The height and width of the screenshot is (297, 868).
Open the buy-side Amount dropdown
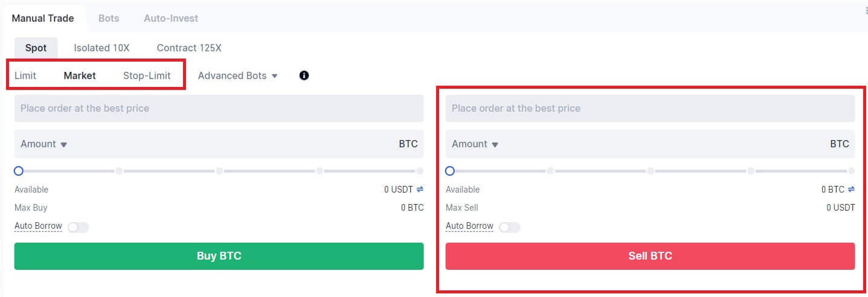point(44,144)
